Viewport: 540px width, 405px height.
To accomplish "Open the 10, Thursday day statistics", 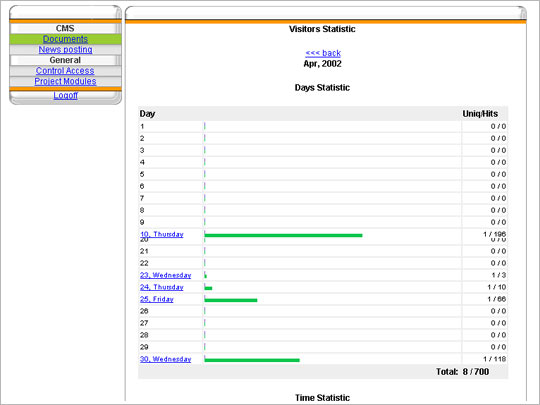I will [x=162, y=234].
